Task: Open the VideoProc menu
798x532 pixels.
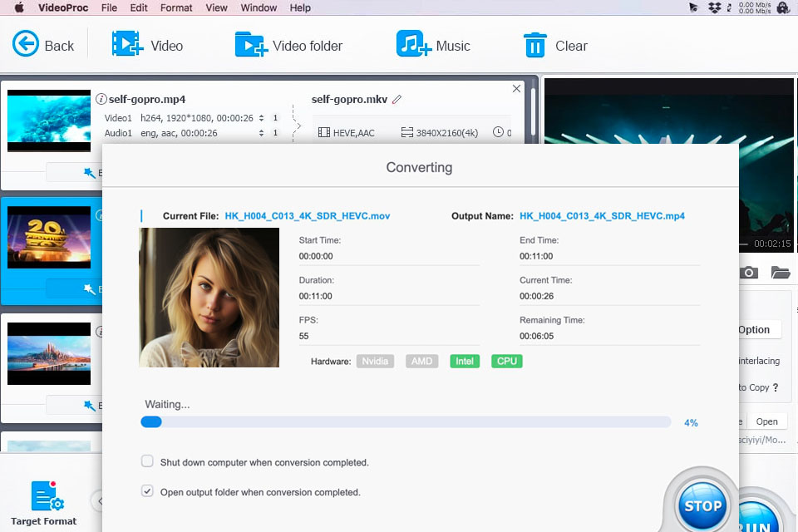Action: click(63, 7)
